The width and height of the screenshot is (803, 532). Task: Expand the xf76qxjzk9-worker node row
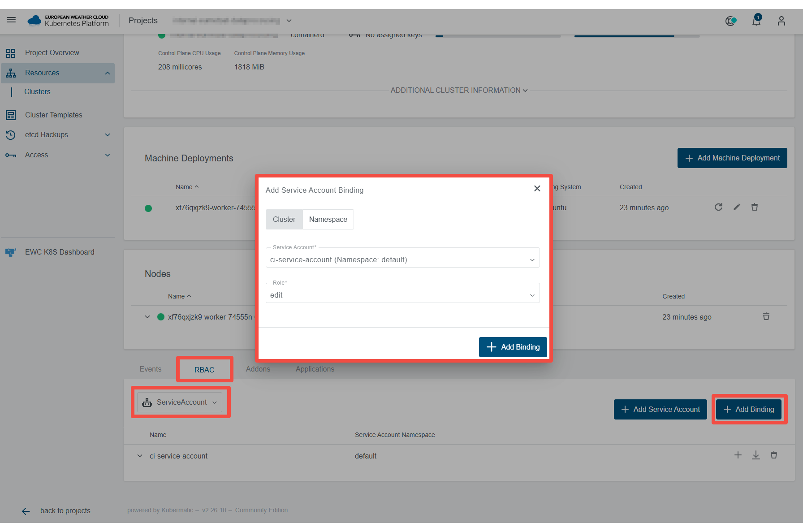click(147, 317)
